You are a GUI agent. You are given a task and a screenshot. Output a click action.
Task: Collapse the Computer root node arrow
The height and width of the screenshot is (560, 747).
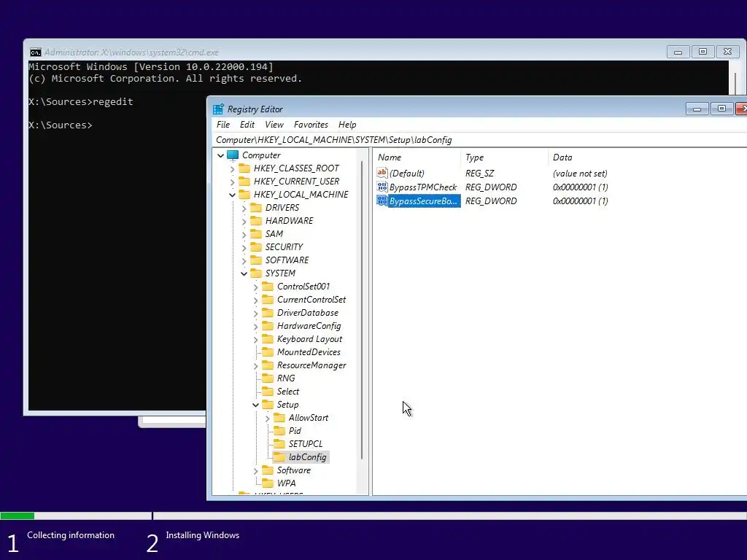pos(220,155)
